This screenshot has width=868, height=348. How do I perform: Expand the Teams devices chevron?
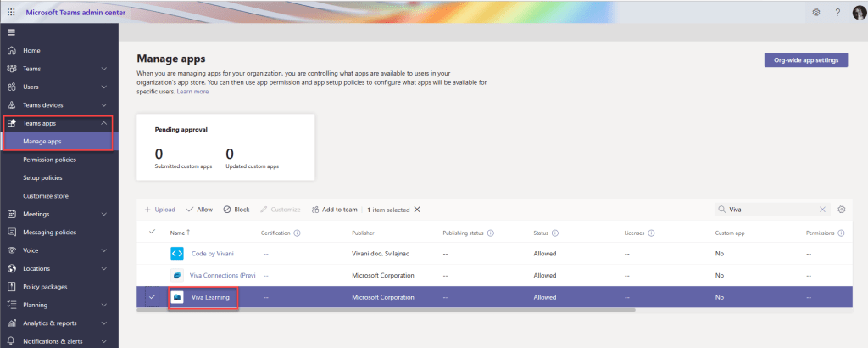pos(103,105)
